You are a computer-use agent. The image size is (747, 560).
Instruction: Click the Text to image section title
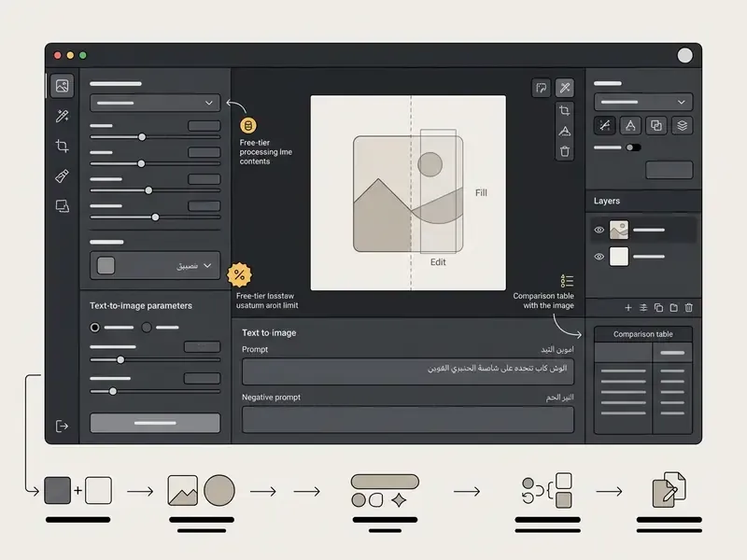pyautogui.click(x=269, y=333)
